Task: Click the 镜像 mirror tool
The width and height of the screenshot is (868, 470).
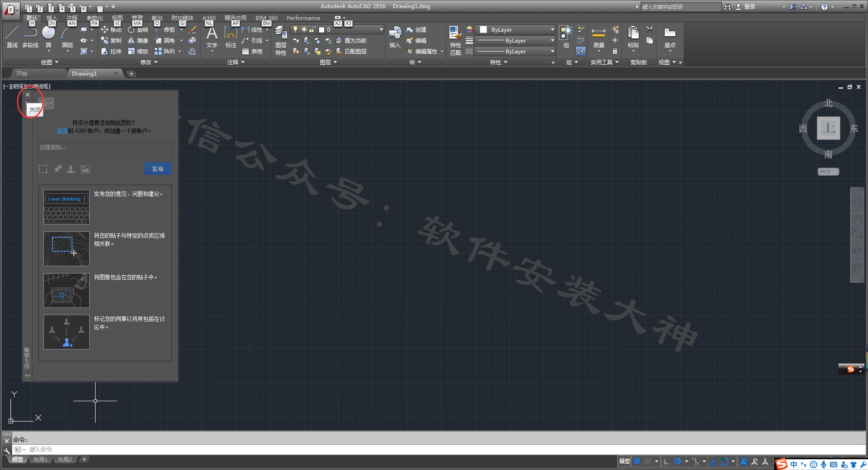Action: click(x=138, y=40)
